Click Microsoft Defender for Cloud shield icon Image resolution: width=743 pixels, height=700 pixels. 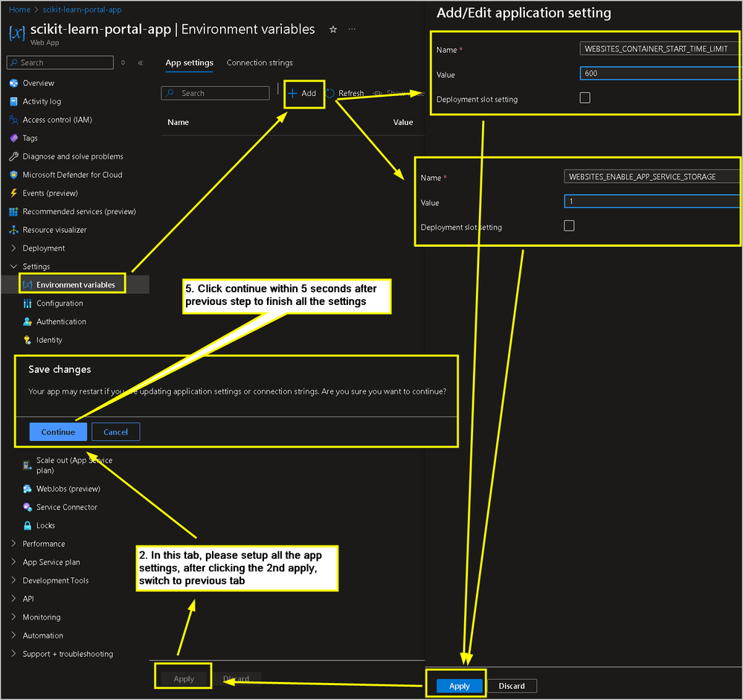pyautogui.click(x=13, y=175)
